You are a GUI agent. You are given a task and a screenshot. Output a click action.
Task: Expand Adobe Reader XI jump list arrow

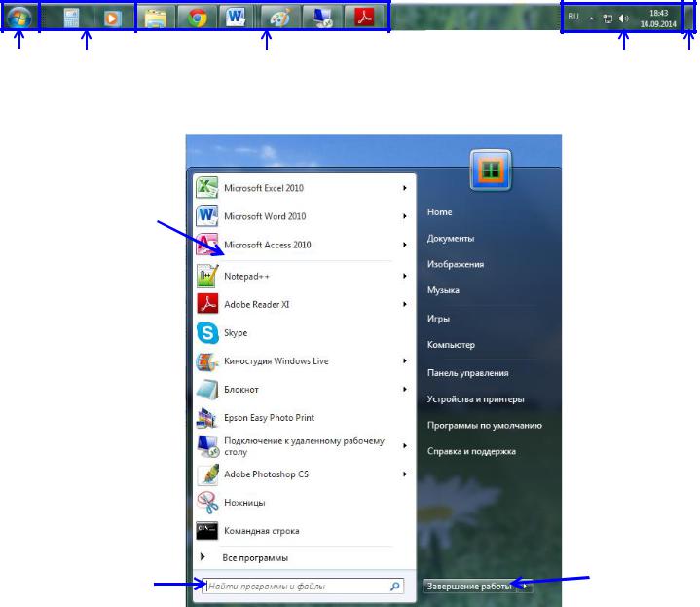pos(404,304)
